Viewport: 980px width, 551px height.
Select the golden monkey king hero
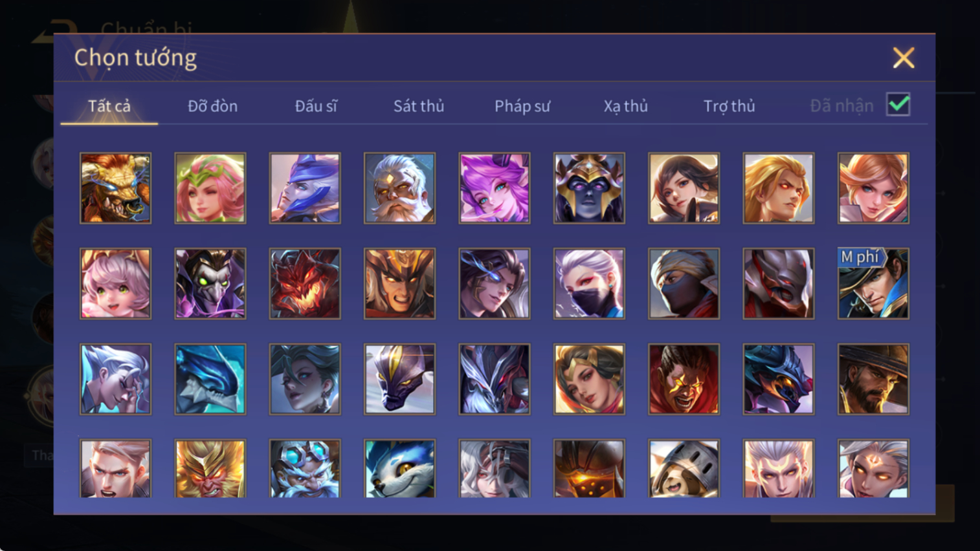coord(210,468)
